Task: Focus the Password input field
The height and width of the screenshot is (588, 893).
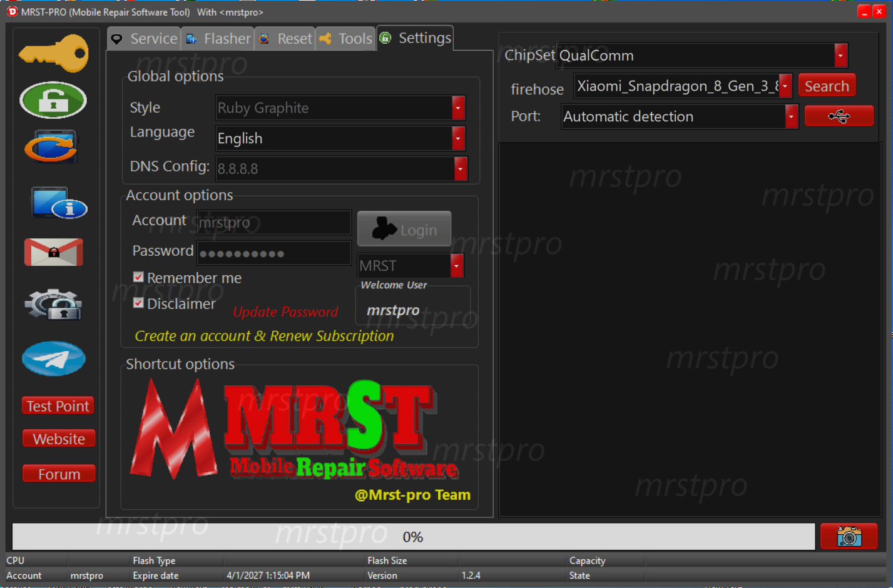Action: (274, 253)
